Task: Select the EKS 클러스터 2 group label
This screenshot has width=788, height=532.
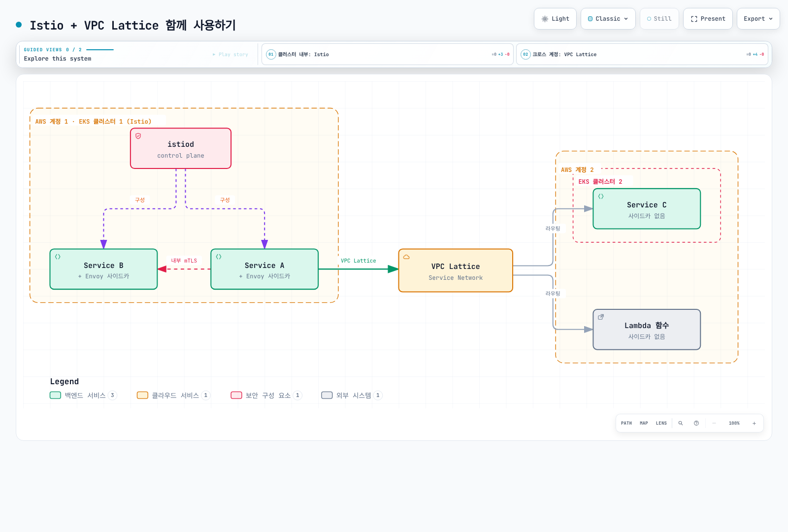Action: click(600, 182)
